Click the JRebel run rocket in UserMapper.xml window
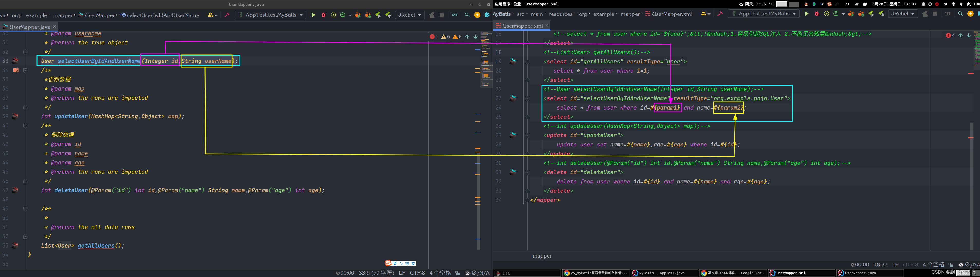 (x=871, y=14)
